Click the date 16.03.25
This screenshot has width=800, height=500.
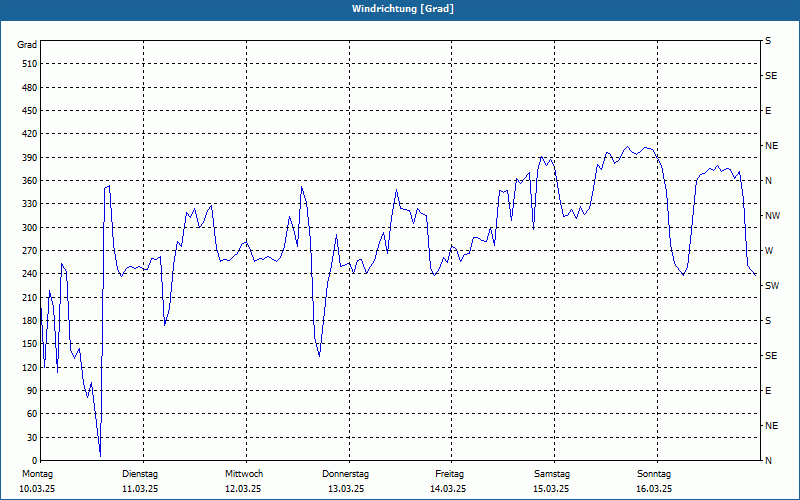click(654, 489)
